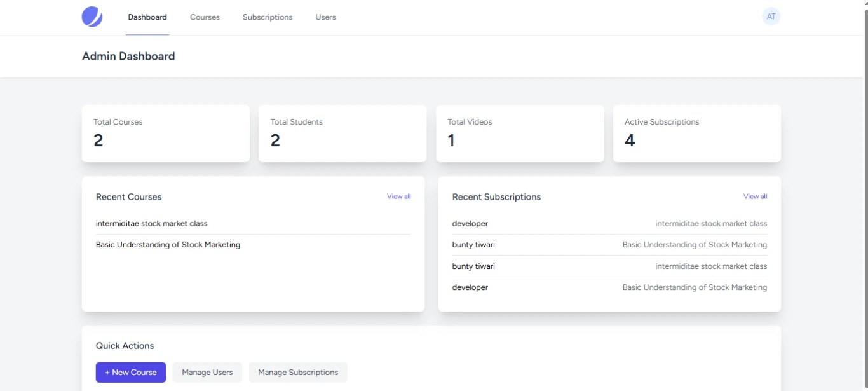The width and height of the screenshot is (868, 391).
Task: Open the intermiditae stock market class course
Action: [152, 224]
